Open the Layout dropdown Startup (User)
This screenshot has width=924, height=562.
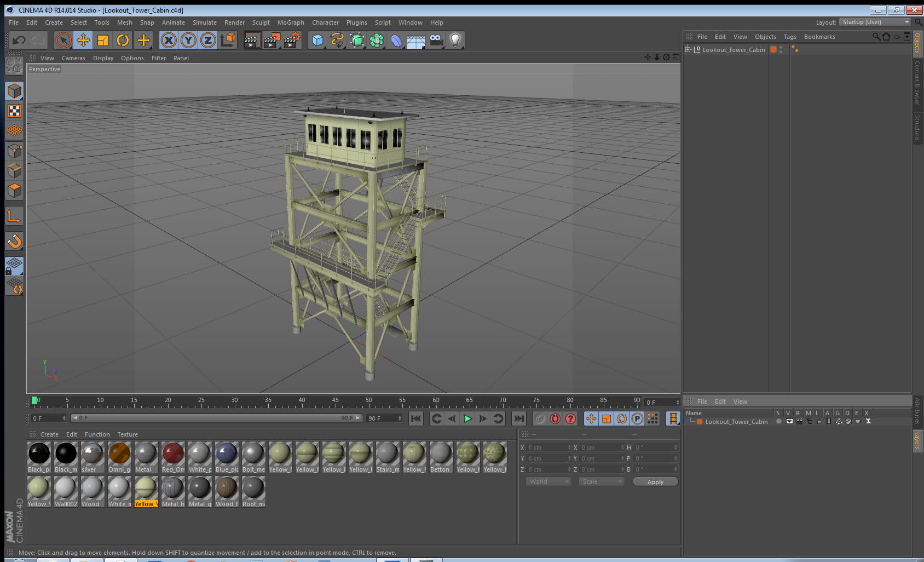(x=875, y=22)
